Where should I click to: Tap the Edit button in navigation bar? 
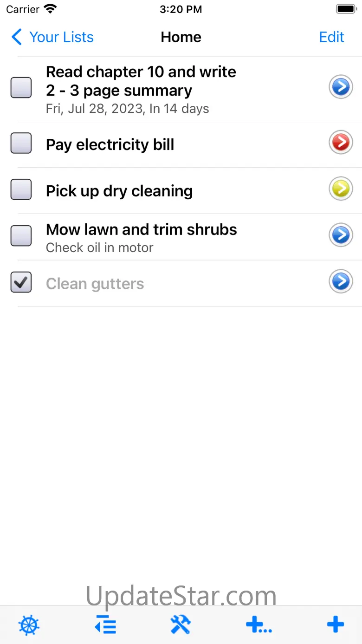(x=331, y=37)
